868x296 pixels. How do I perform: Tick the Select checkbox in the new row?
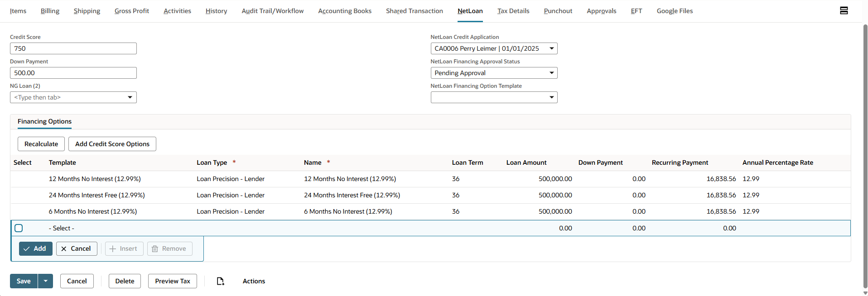pyautogui.click(x=19, y=228)
